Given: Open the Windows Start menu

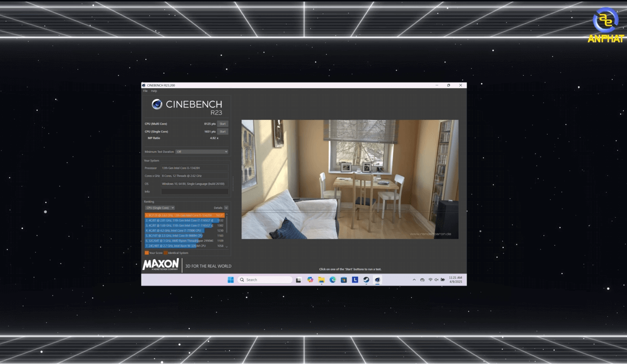Looking at the screenshot, I should [x=230, y=280].
